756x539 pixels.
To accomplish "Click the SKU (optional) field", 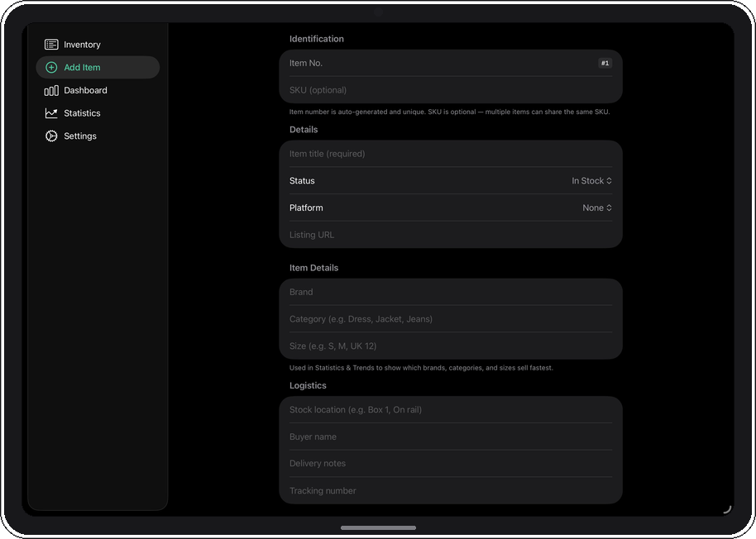I will pos(451,90).
